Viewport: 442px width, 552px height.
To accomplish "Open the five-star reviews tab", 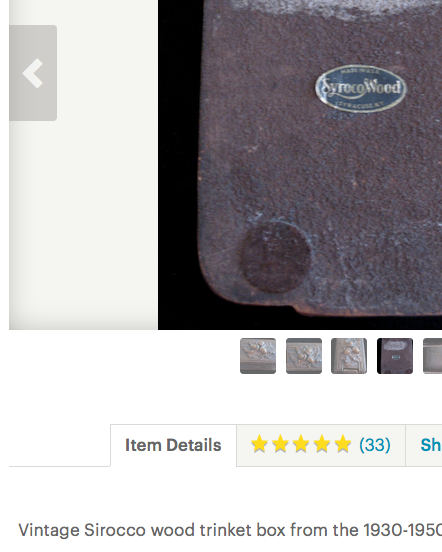I will (x=321, y=445).
